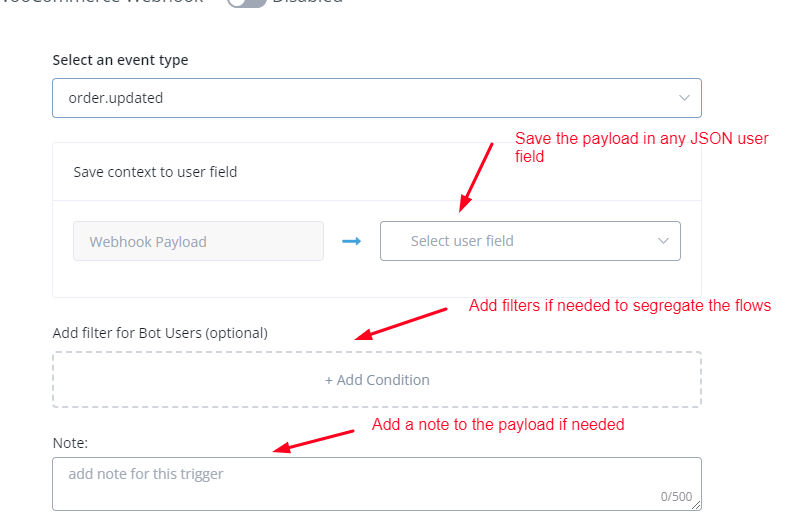Click chevron on Select user field
This screenshot has width=805, height=525.
pos(663,241)
